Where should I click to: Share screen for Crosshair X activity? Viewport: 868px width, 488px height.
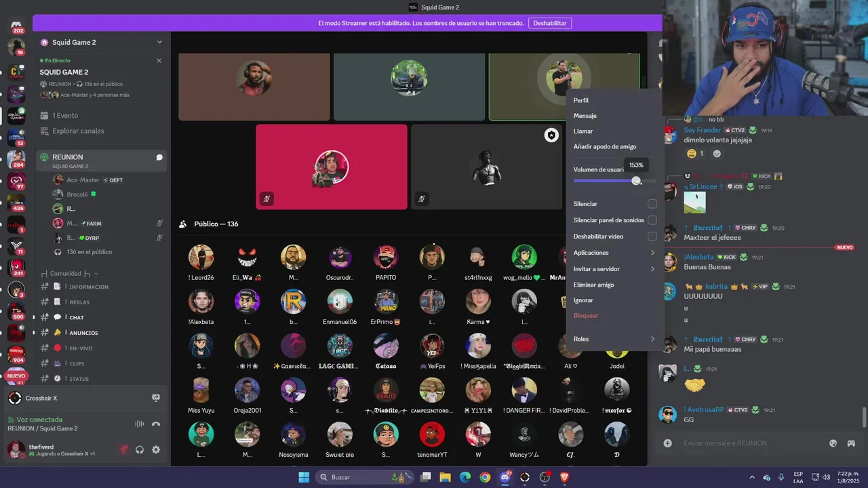(x=156, y=398)
